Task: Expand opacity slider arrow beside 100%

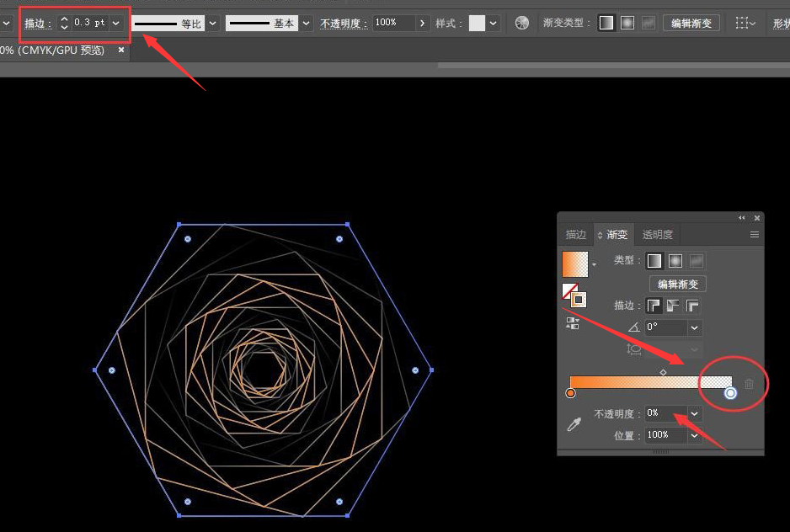Action: 422,24
